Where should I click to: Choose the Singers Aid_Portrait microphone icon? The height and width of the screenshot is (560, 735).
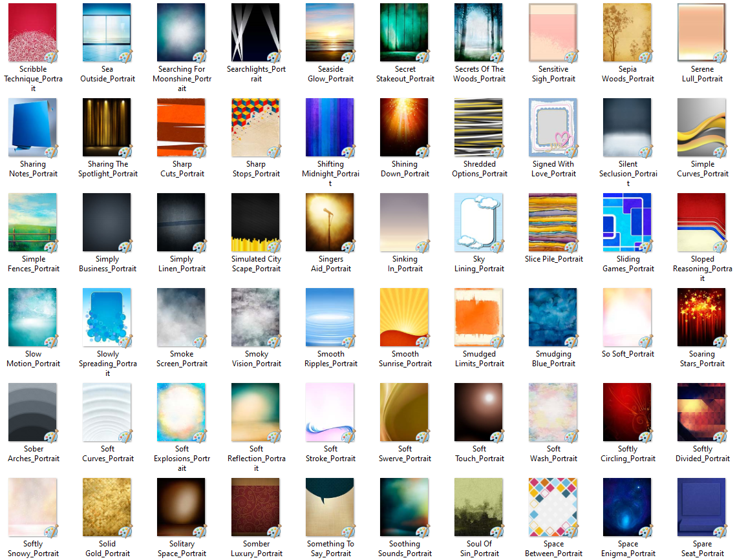330,222
